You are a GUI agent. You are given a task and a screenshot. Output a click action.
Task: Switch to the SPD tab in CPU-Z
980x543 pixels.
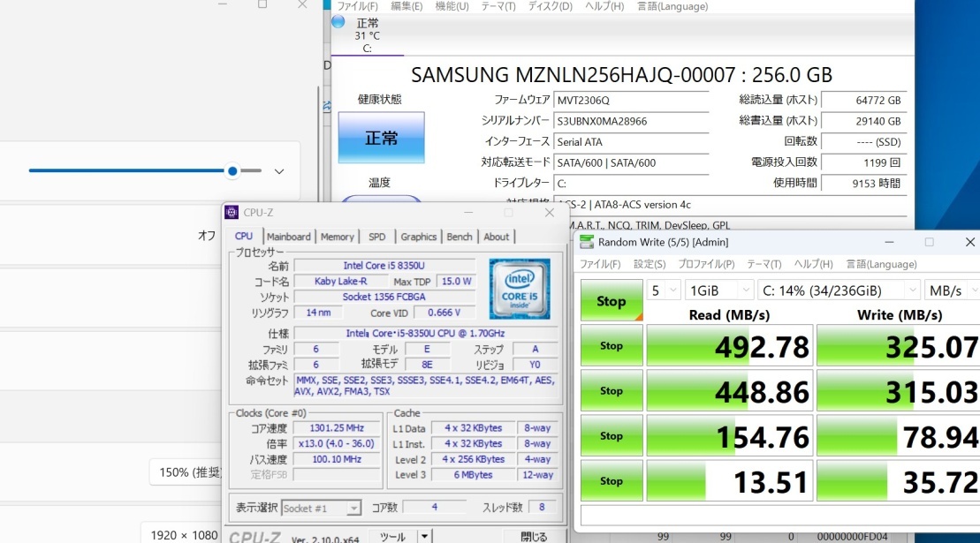point(376,237)
